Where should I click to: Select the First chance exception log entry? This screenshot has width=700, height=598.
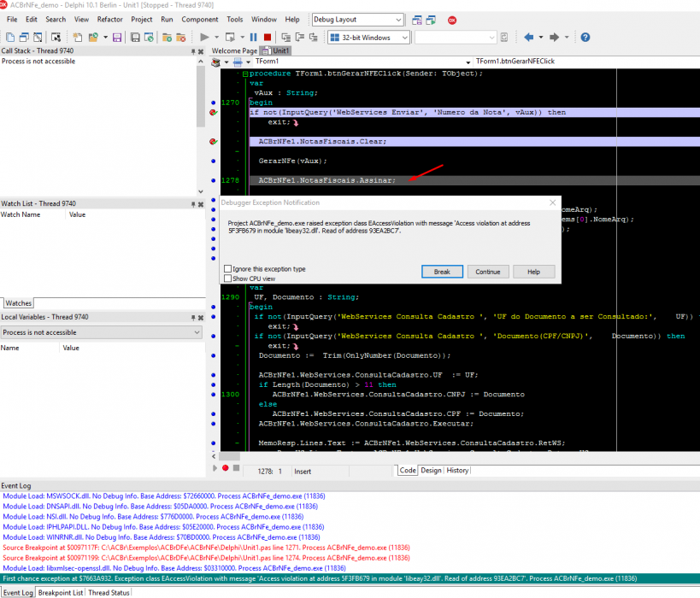click(x=350, y=578)
